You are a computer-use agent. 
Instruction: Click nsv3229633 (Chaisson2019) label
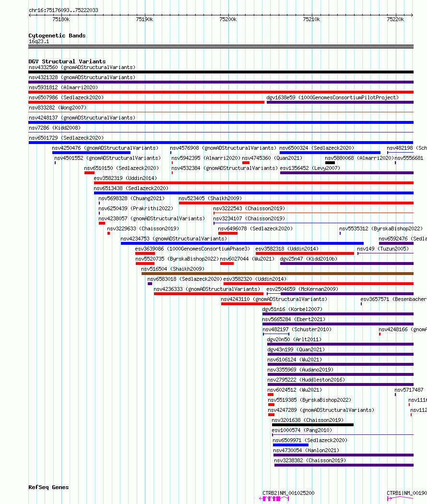tap(143, 228)
